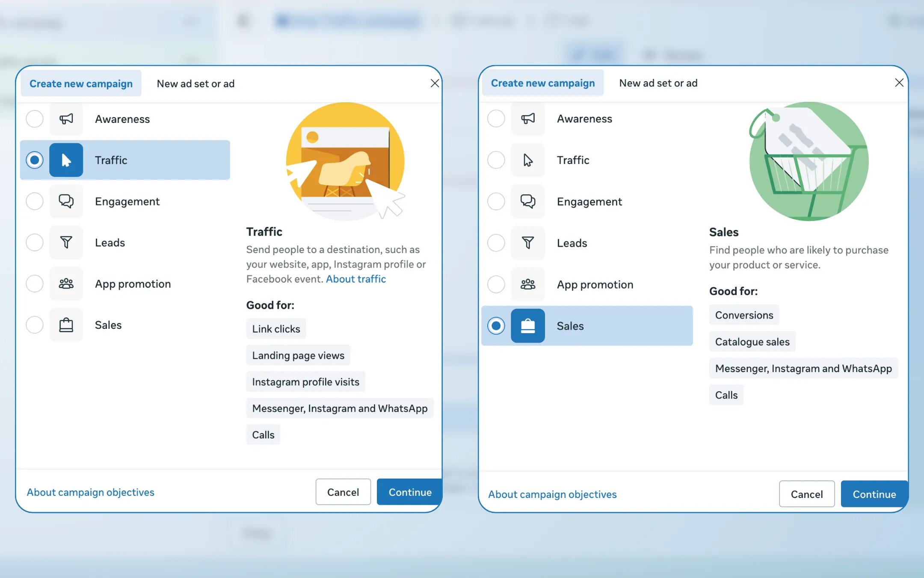Select the Engagement radio button in right dialog
This screenshot has height=578, width=924.
(496, 201)
